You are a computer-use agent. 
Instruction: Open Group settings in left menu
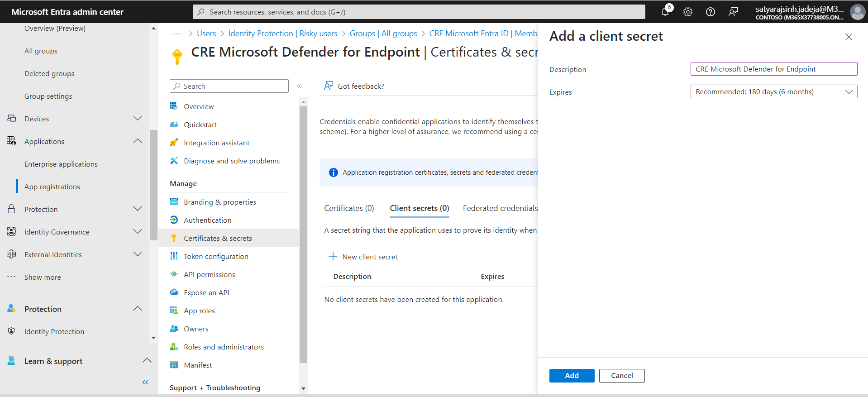pyautogui.click(x=48, y=96)
